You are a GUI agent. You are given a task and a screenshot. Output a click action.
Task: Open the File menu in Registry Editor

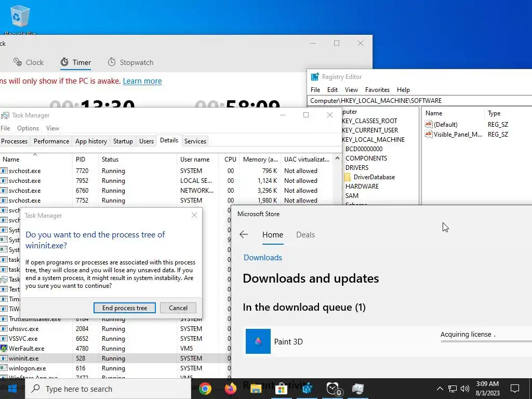(x=315, y=90)
